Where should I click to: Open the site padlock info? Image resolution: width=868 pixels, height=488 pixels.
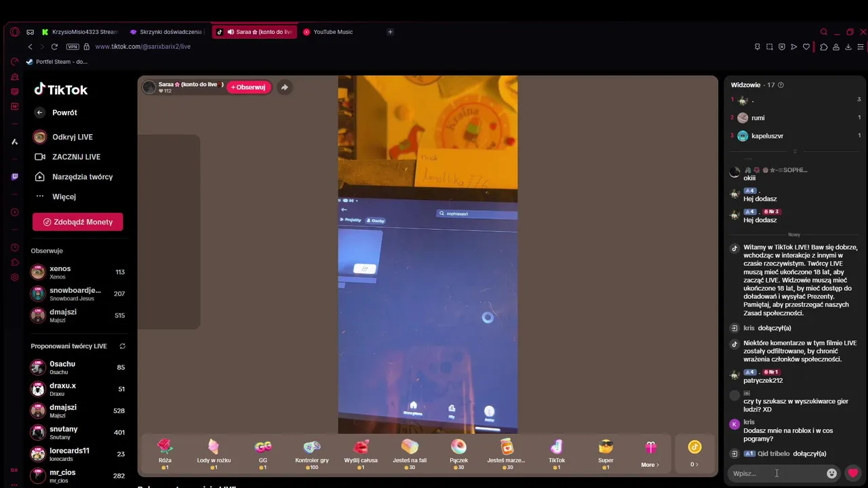[86, 47]
